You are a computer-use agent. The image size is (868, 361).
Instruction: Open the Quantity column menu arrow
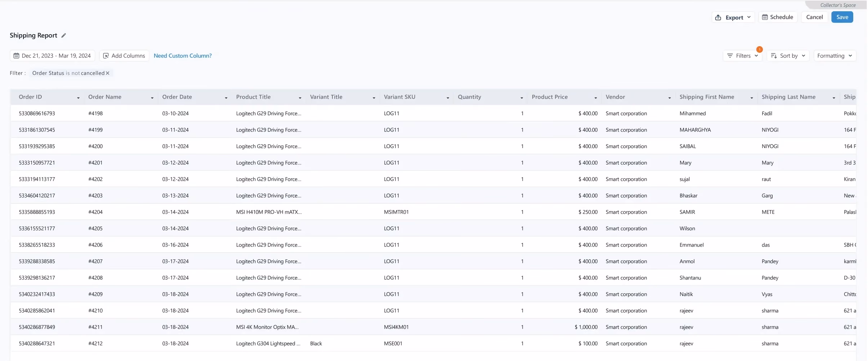pyautogui.click(x=522, y=98)
